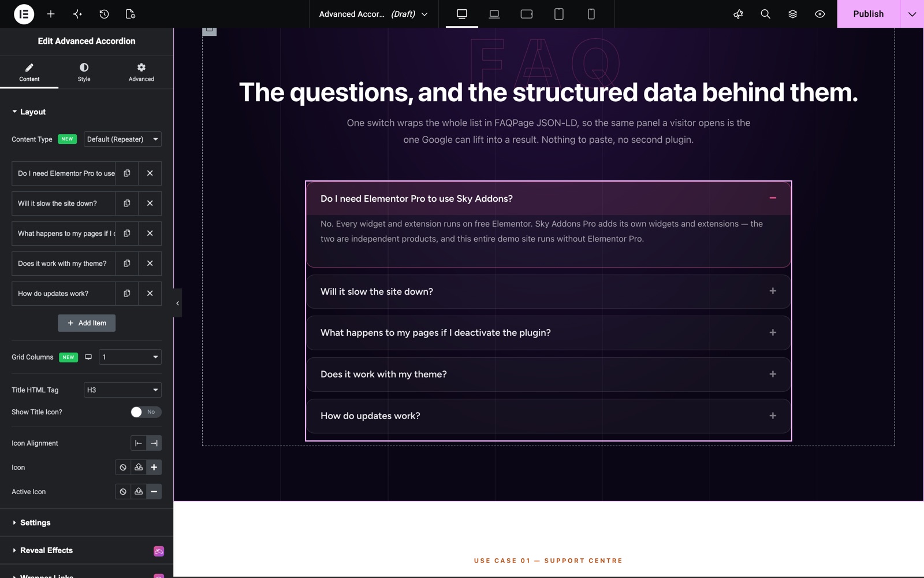Open the Elementor logo menu
The width and height of the screenshot is (924, 578).
24,14
